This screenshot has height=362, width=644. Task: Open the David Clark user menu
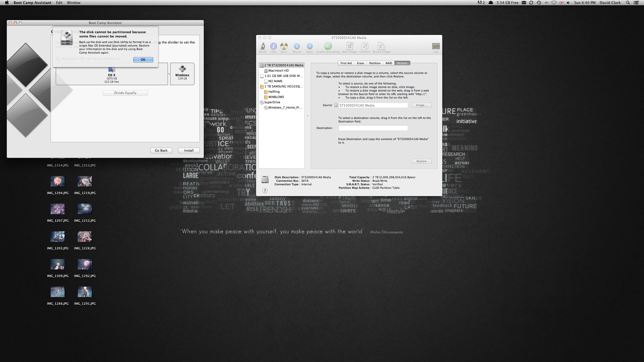tap(610, 3)
